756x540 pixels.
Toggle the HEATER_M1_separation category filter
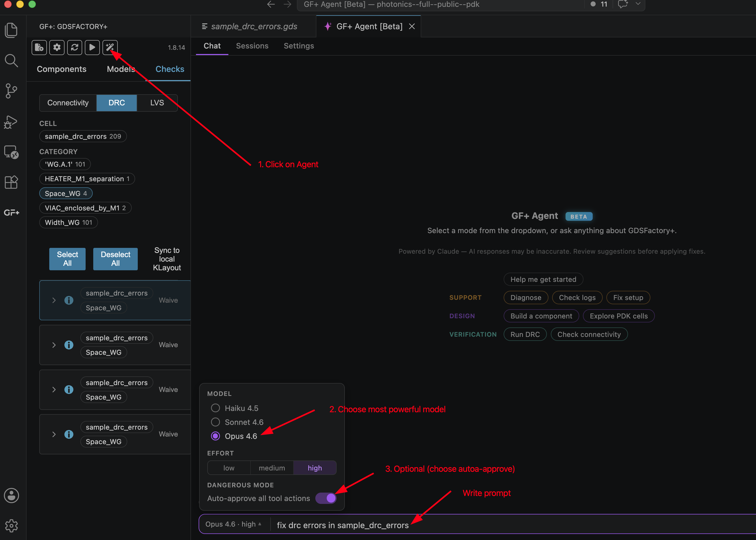pyautogui.click(x=87, y=179)
